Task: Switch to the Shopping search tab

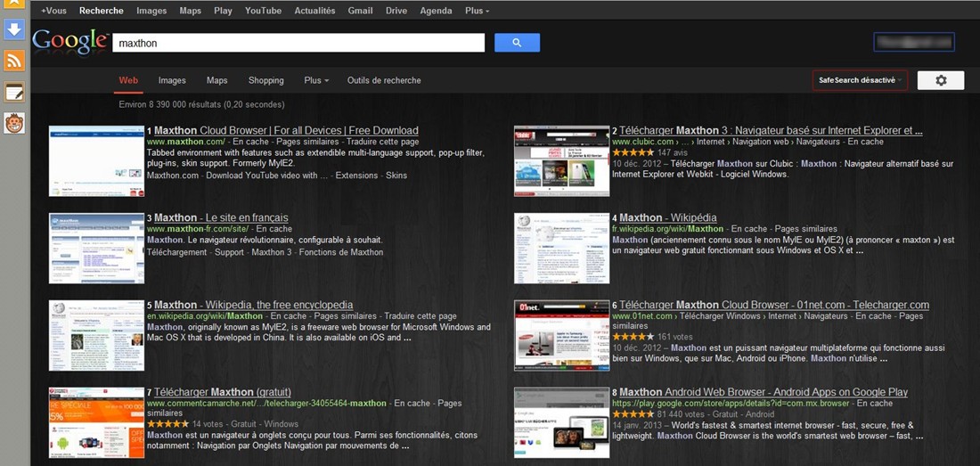Action: [265, 80]
